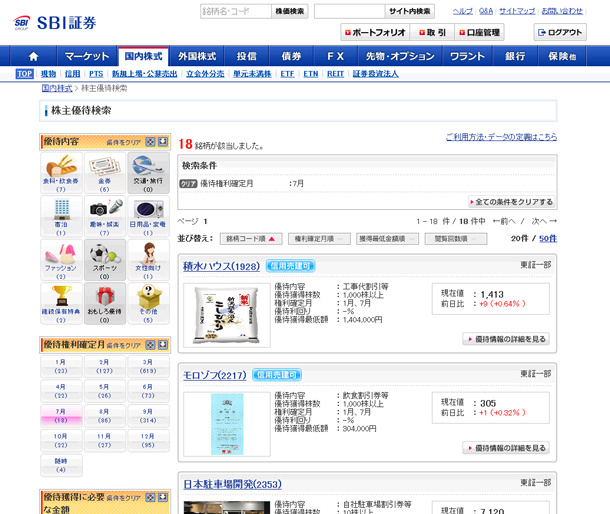The height and width of the screenshot is (514, 610).
Task: Select the sports category icon
Action: pos(104,260)
